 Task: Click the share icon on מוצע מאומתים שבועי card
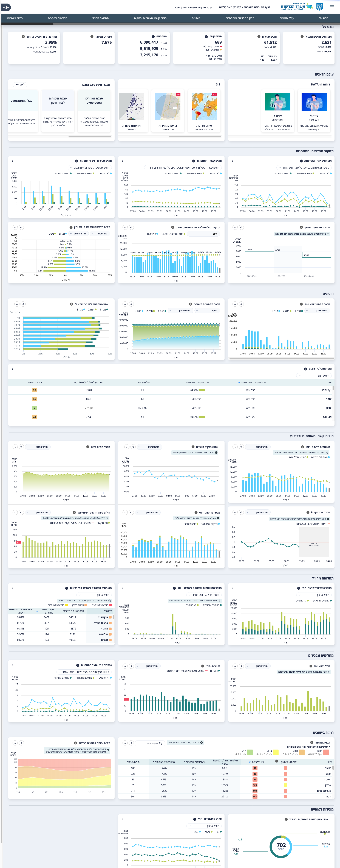pyautogui.click(x=241, y=228)
